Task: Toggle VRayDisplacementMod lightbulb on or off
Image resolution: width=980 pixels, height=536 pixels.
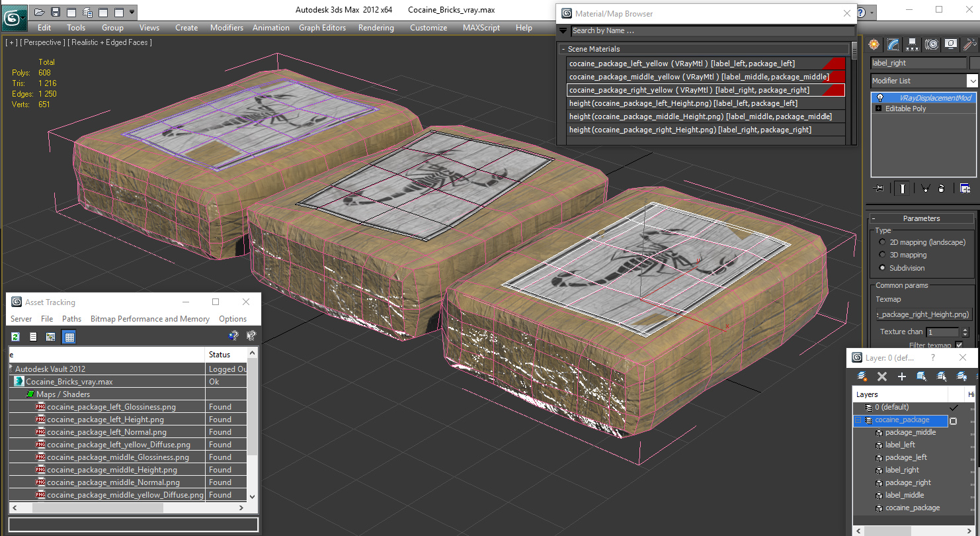Action: (880, 98)
